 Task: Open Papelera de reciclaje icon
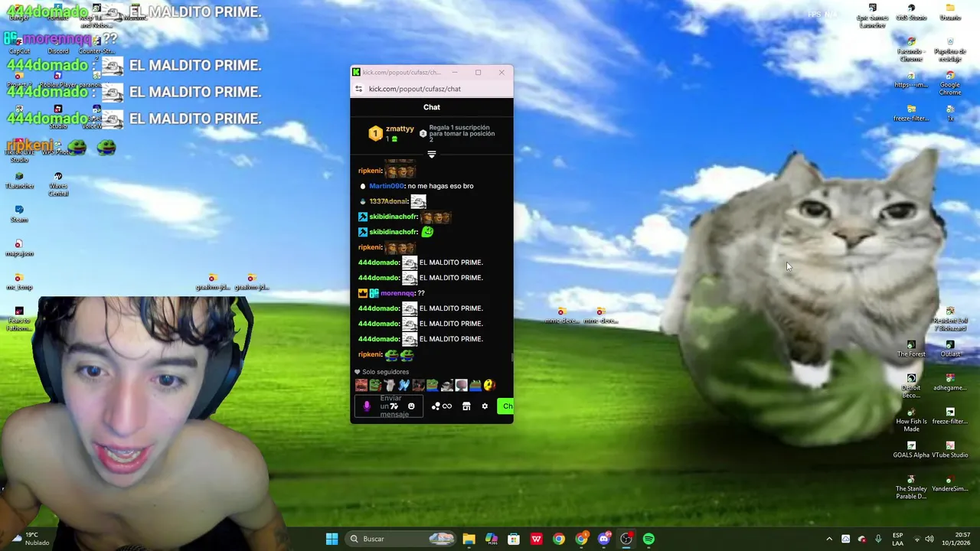pos(950,51)
